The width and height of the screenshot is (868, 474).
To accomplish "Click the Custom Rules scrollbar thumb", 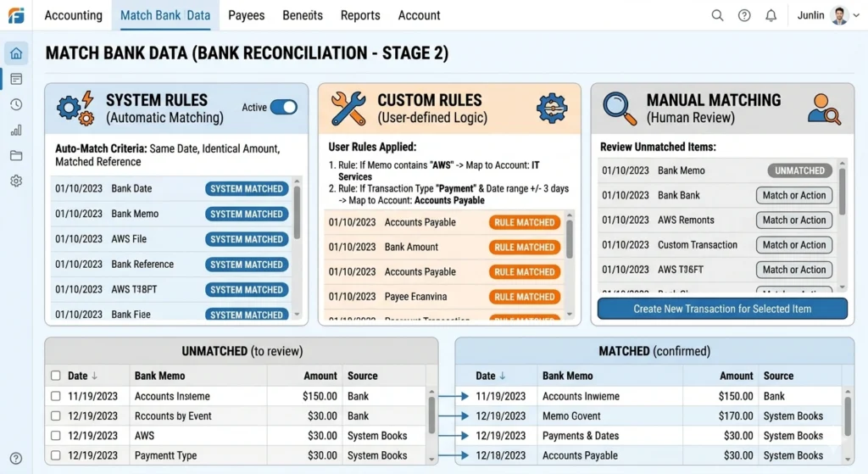I will 570,238.
